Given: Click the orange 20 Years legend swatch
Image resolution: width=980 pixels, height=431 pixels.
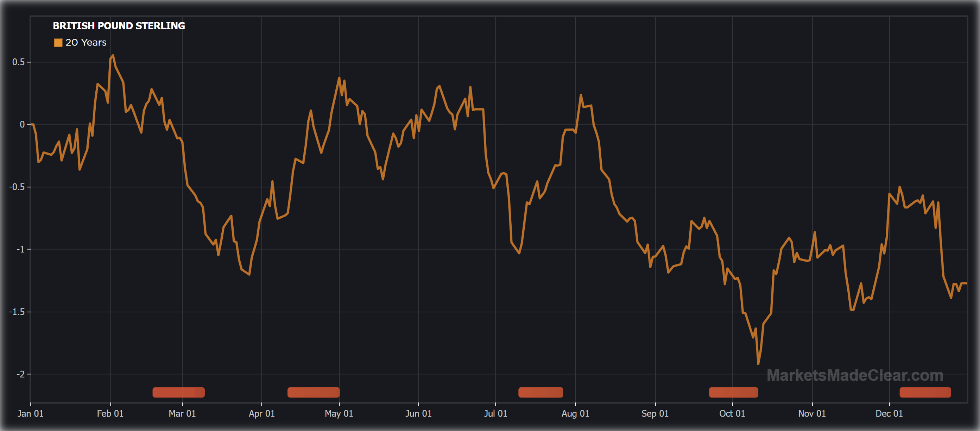Looking at the screenshot, I should [x=58, y=43].
